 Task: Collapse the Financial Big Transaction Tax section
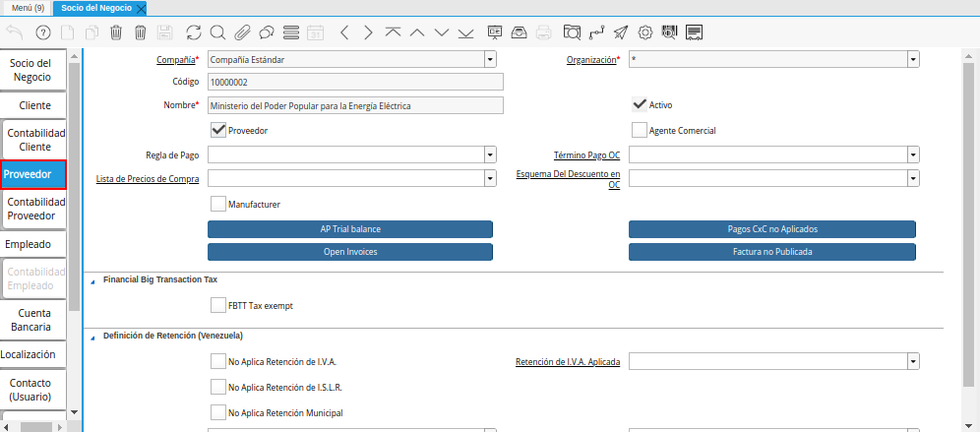tap(93, 280)
